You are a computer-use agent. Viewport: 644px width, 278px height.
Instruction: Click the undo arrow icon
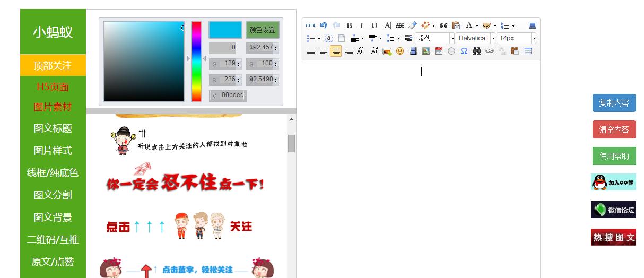point(324,25)
